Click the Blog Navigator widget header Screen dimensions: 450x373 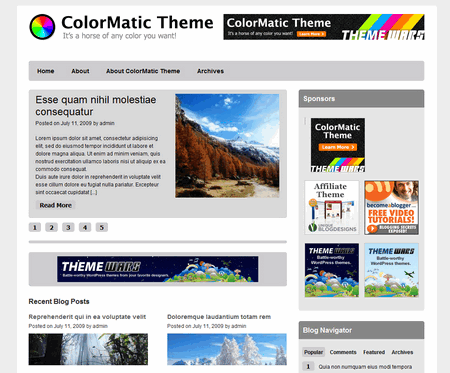361,330
